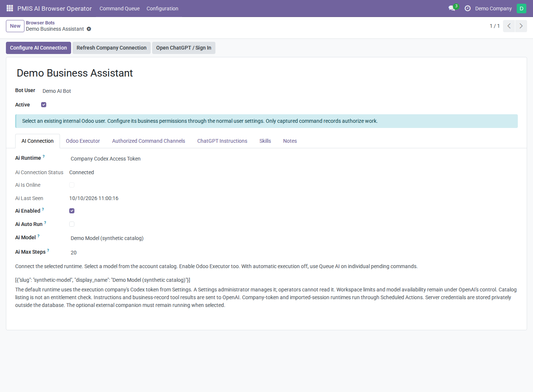
Task: Show the Ai Auto Run help icon
Action: click(x=45, y=223)
